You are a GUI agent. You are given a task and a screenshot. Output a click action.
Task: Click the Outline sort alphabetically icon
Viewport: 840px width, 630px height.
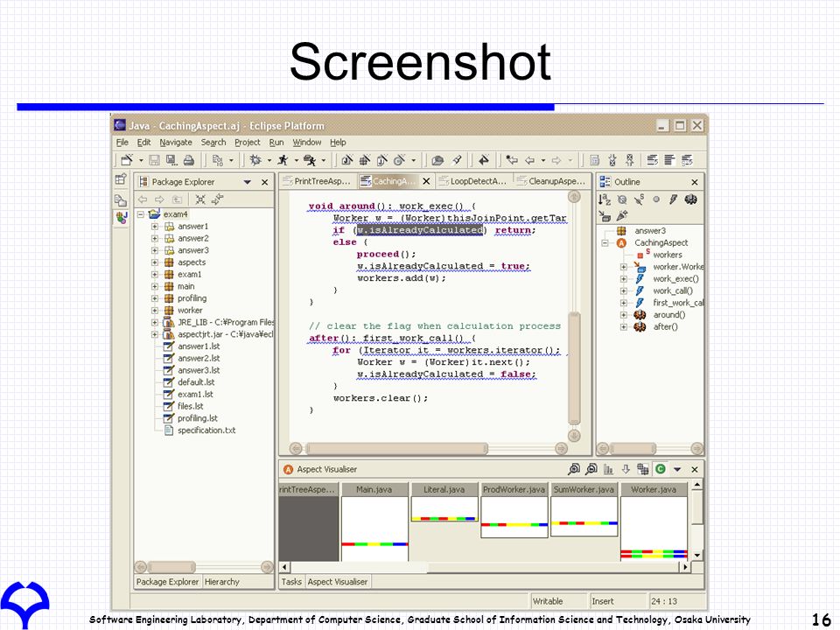click(x=605, y=199)
